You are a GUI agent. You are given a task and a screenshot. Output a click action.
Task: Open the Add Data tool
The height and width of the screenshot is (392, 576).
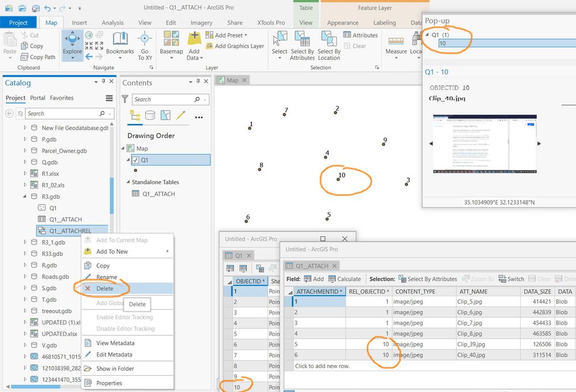point(194,46)
